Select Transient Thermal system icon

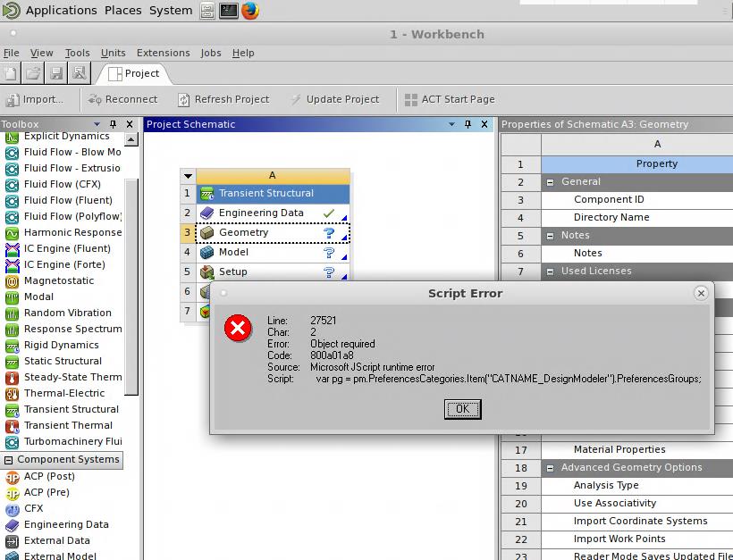(x=12, y=425)
